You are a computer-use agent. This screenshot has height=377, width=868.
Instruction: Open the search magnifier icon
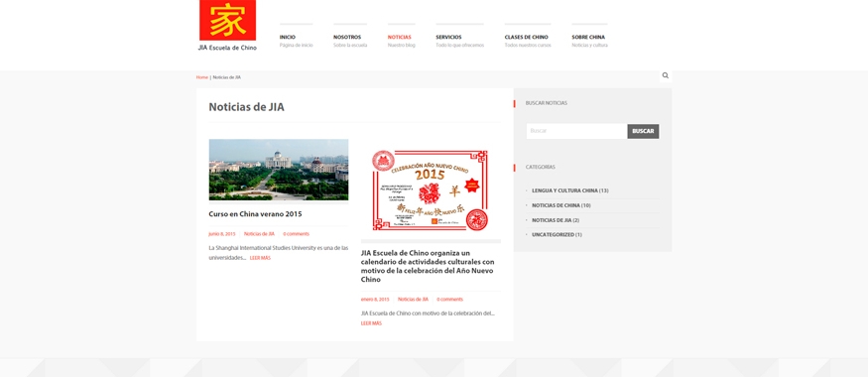click(666, 75)
